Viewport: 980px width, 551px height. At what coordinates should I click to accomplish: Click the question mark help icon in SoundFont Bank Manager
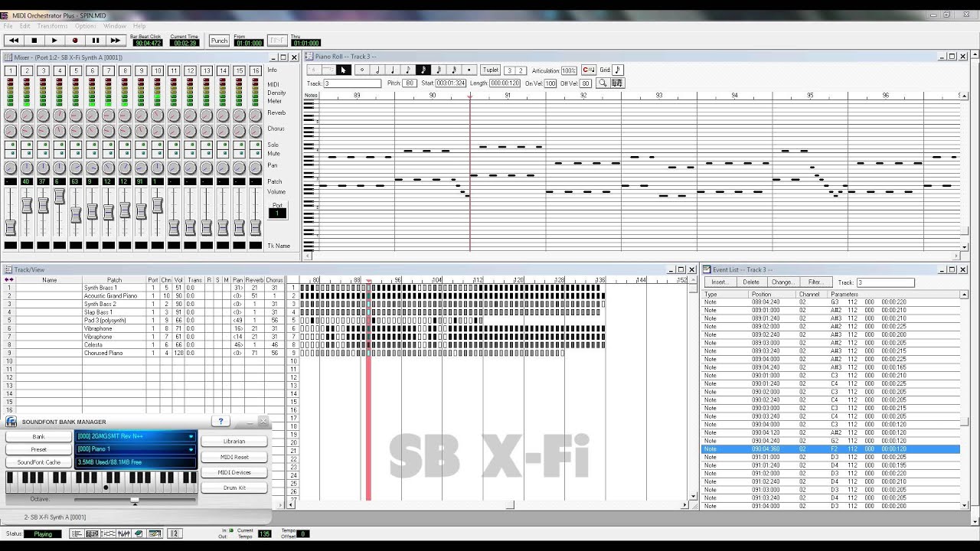point(220,422)
